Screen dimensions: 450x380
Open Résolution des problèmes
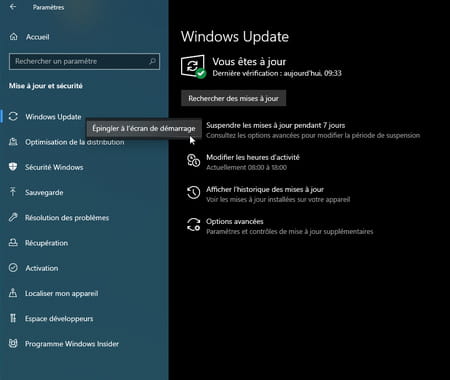coord(67,218)
